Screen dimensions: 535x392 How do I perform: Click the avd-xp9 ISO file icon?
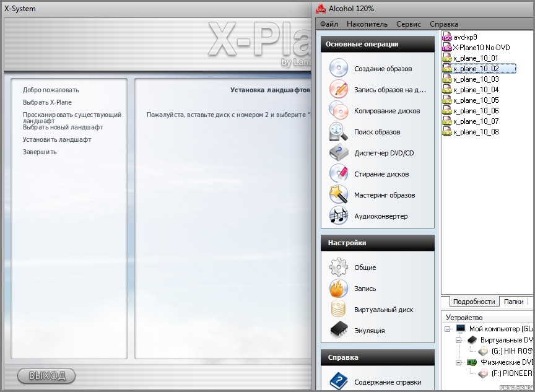(446, 37)
